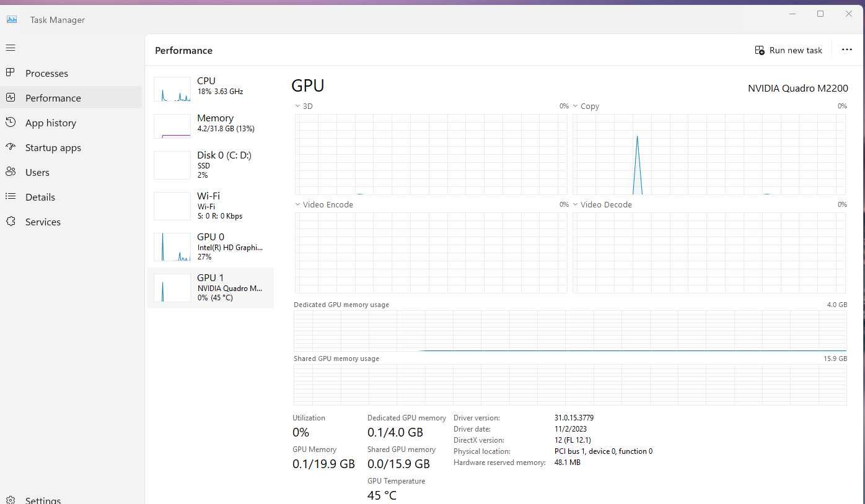Click the 0.1/4.0 GB dedicated memory value
Image resolution: width=865 pixels, height=504 pixels.
point(395,432)
